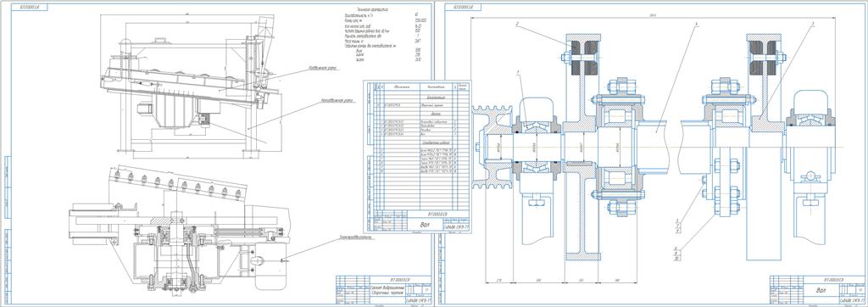
Task: Select the drawing number stamp on the left sheet
Action: point(31,8)
